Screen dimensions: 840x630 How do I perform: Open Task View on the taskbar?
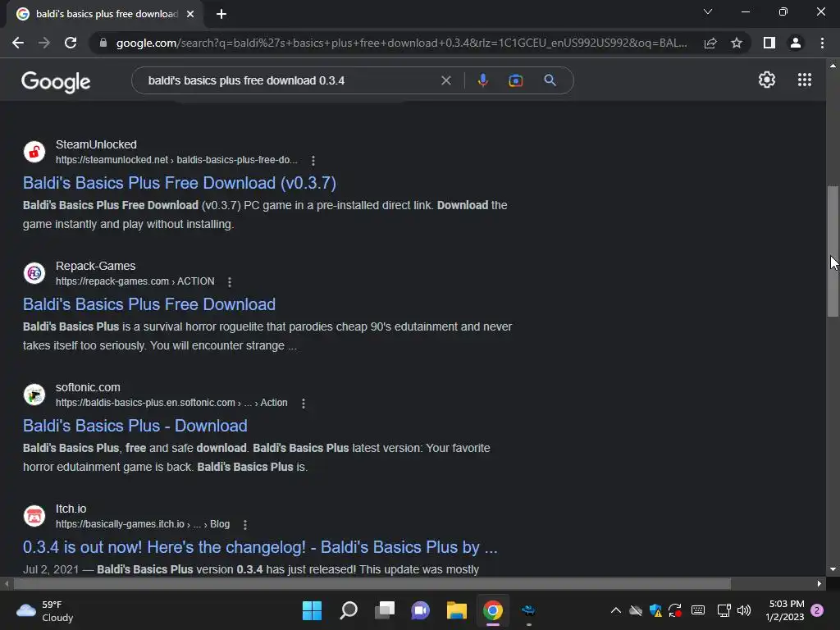coord(385,610)
